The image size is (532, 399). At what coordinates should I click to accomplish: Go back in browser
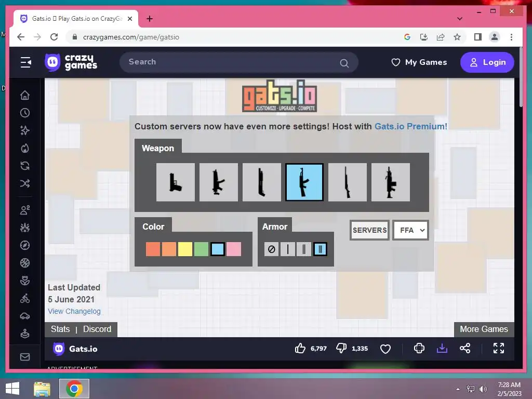tap(21, 37)
